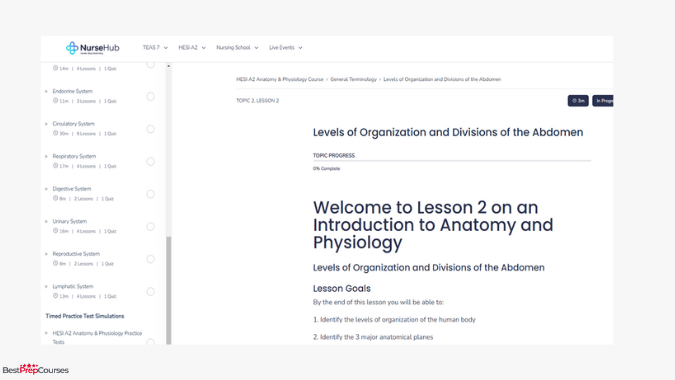Image resolution: width=675 pixels, height=380 pixels.
Task: Expand the Digestive System section
Action: click(x=46, y=189)
